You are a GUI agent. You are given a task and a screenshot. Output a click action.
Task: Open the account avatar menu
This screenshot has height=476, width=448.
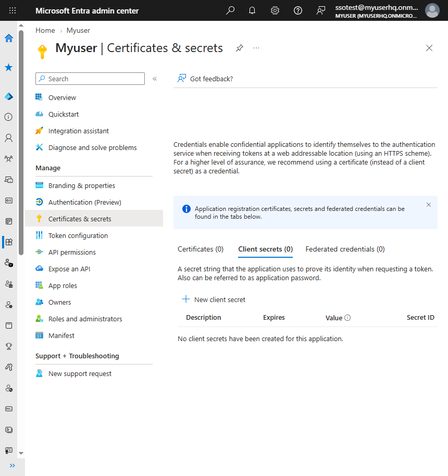(432, 10)
